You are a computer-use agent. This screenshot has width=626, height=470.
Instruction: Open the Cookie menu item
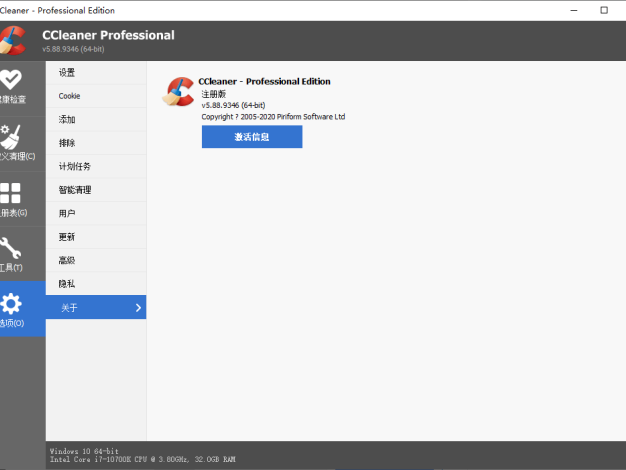(96, 96)
